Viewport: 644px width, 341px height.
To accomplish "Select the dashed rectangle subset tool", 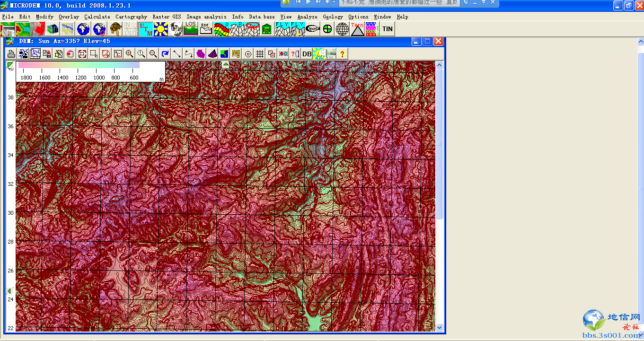I will (x=94, y=53).
